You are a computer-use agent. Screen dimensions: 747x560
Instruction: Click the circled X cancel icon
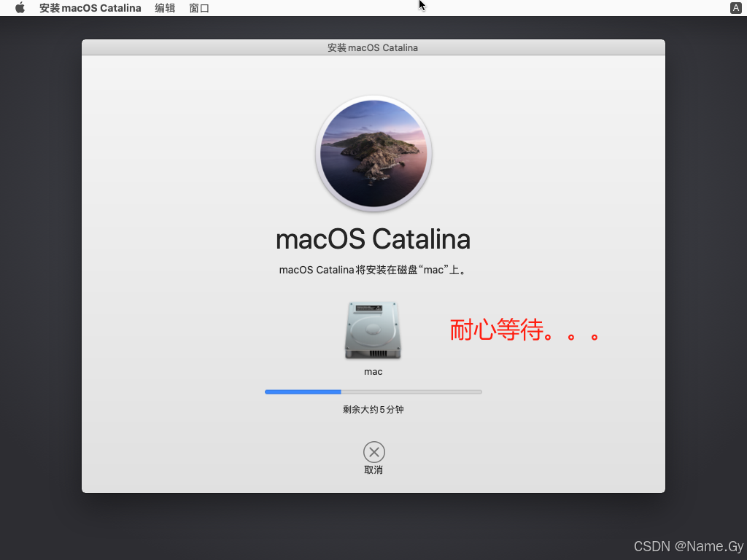pos(374,452)
